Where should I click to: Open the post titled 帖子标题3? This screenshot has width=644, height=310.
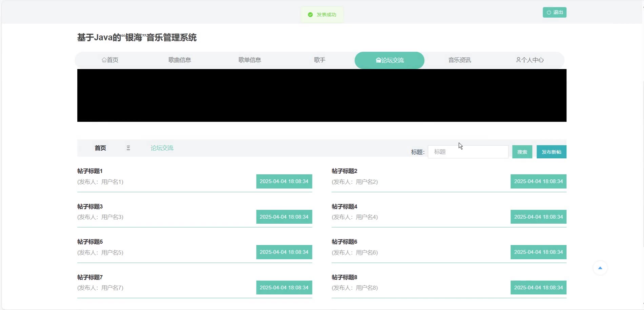coord(90,206)
